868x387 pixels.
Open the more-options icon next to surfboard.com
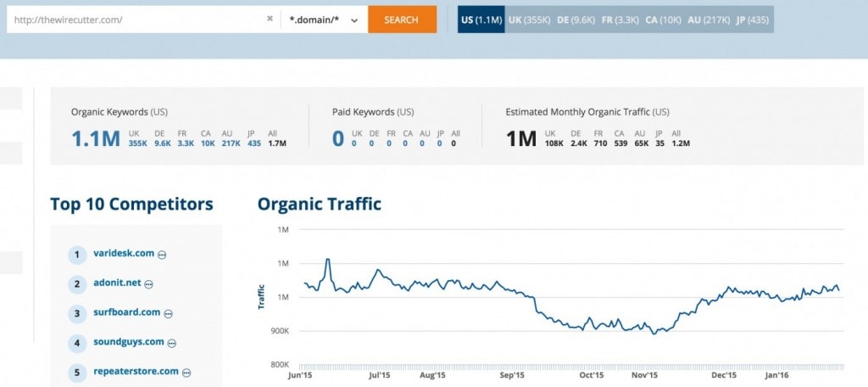pyautogui.click(x=169, y=313)
